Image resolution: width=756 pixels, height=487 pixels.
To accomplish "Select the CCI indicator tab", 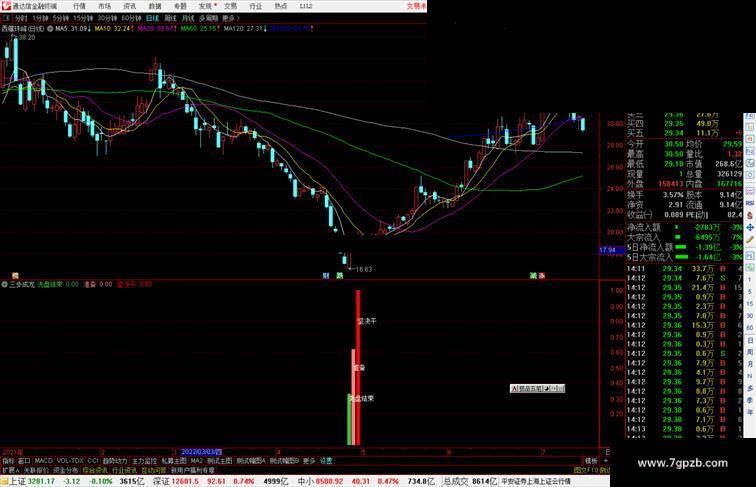I will pyautogui.click(x=93, y=461).
